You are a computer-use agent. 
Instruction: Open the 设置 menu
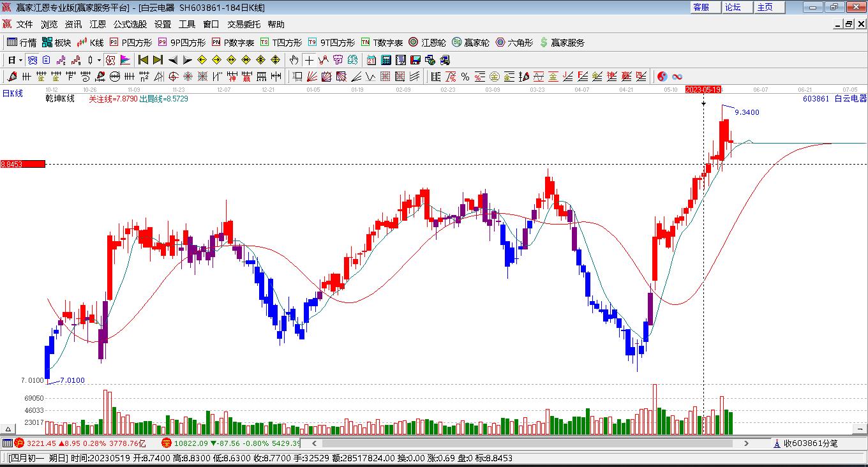(163, 24)
